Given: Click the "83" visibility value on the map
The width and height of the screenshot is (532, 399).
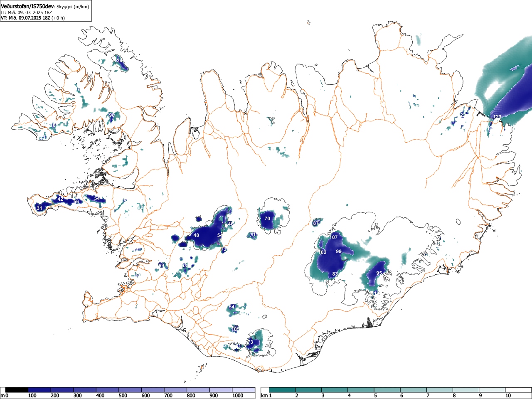Looking at the screenshot, I should point(335,274).
